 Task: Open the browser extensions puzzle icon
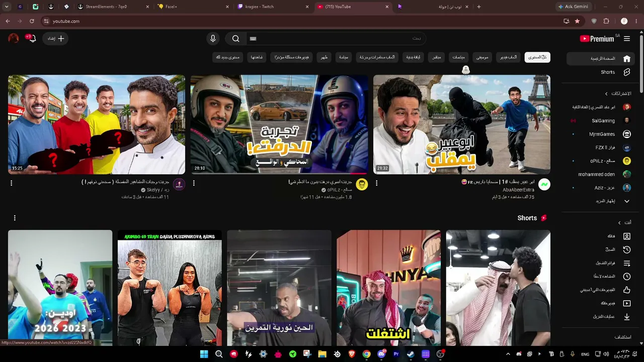pyautogui.click(x=606, y=21)
